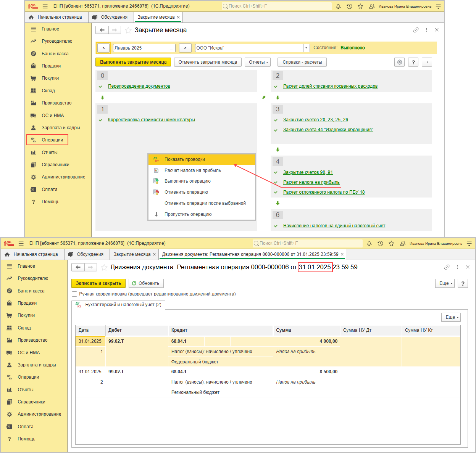The image size is (476, 453).
Task: Click Выполнить закрытие месяца button
Action: pos(133,62)
